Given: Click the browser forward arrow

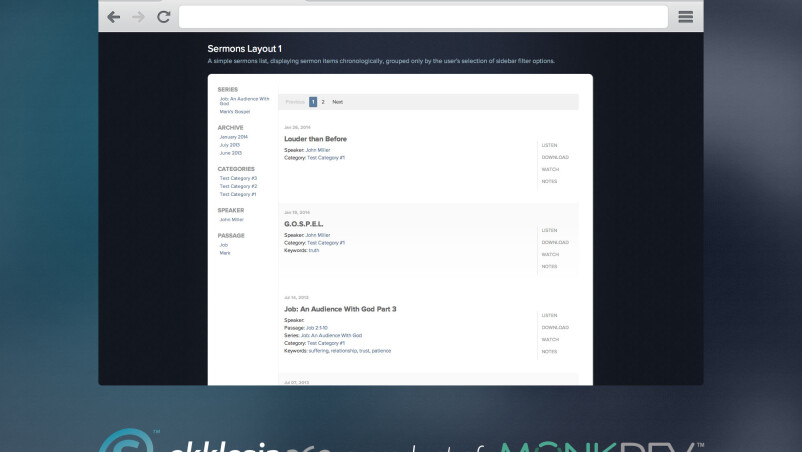Looking at the screenshot, I should (139, 17).
